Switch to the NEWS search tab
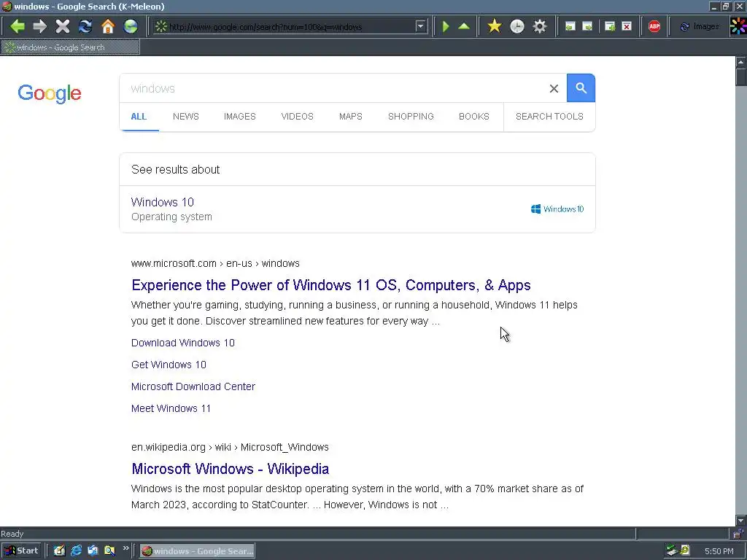The width and height of the screenshot is (747, 560). tap(186, 117)
